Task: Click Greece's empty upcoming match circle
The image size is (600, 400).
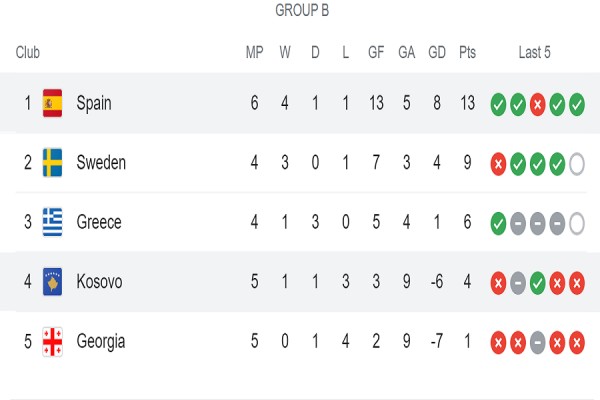Action: click(577, 224)
